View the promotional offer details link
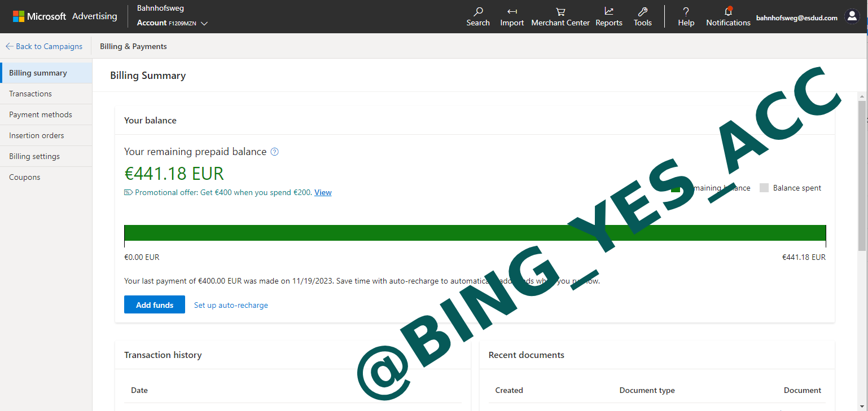Viewport: 868px width, 411px height. point(323,192)
